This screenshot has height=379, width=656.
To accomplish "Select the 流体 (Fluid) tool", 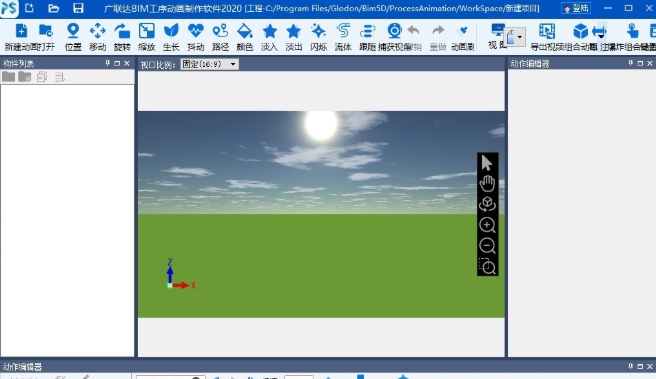I will 343,37.
